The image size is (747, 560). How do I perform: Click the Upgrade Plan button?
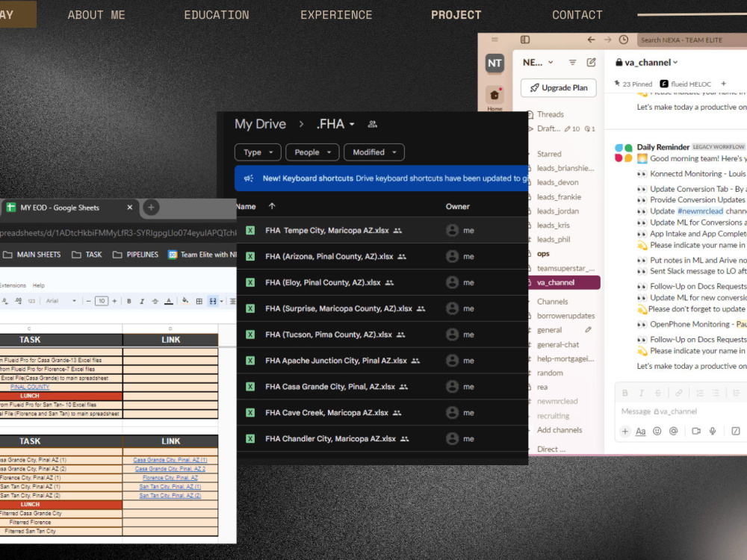coord(558,87)
